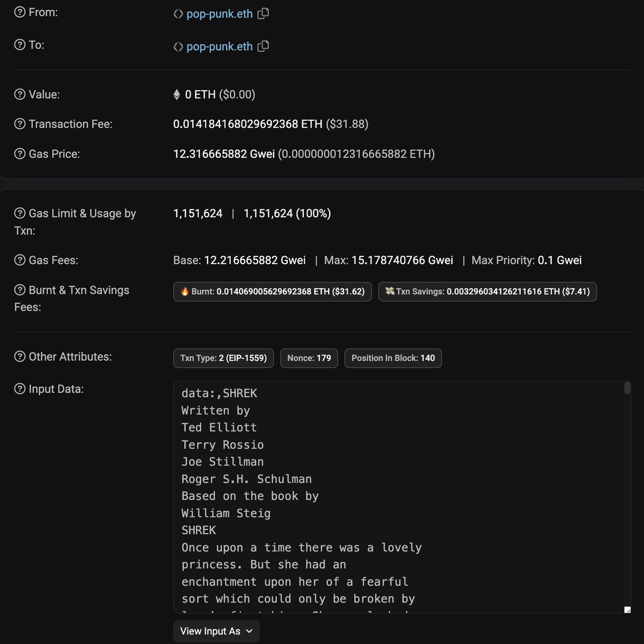Click the Nonce 179 badge
The image size is (644, 644).
tap(309, 358)
